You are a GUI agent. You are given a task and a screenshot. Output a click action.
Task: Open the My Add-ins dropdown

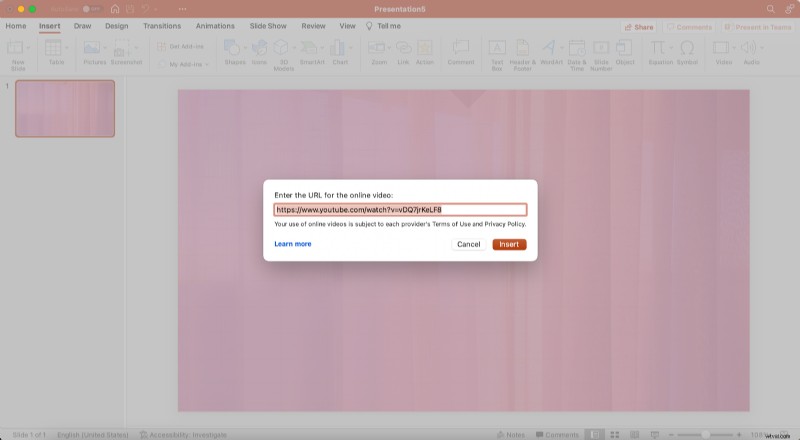click(x=184, y=64)
